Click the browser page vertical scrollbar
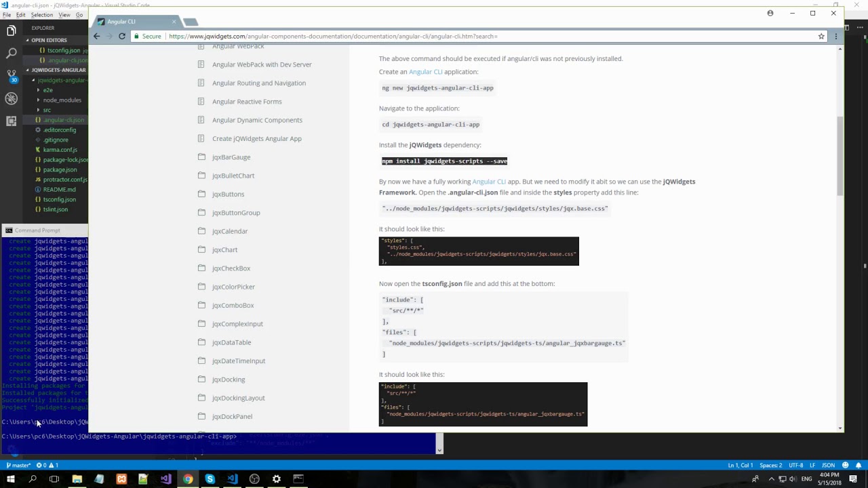Image resolution: width=868 pixels, height=488 pixels. (x=840, y=156)
